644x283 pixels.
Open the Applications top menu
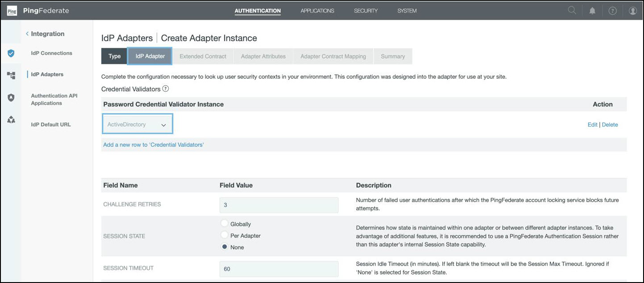[317, 11]
